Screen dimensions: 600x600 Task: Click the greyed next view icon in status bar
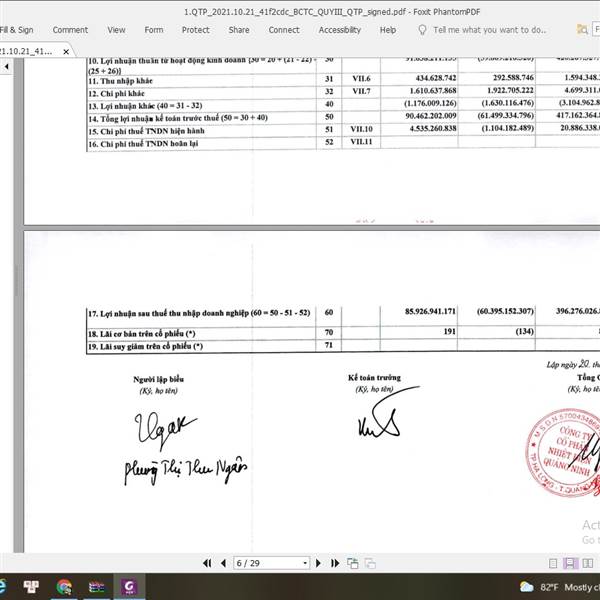pyautogui.click(x=370, y=563)
